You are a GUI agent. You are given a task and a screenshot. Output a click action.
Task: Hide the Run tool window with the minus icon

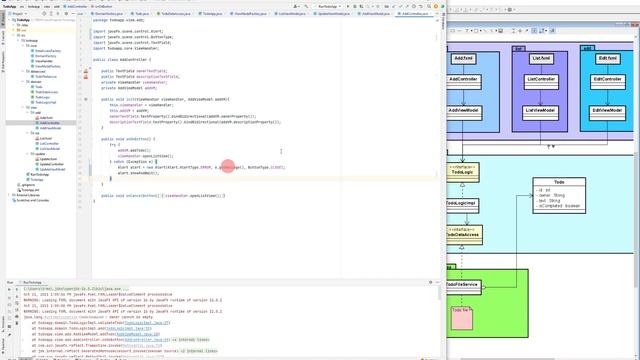pyautogui.click(x=437, y=282)
